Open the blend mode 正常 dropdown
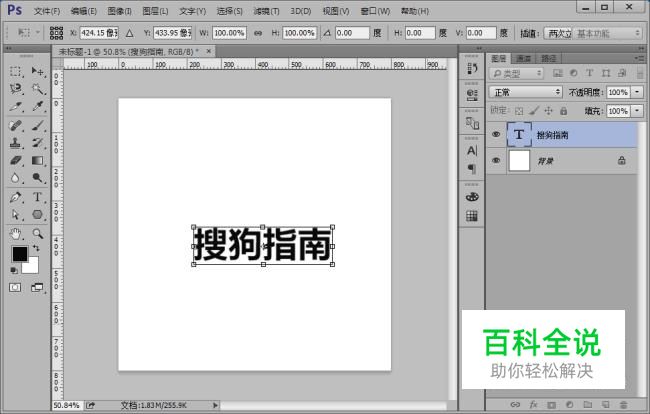This screenshot has height=414, width=650. [526, 92]
